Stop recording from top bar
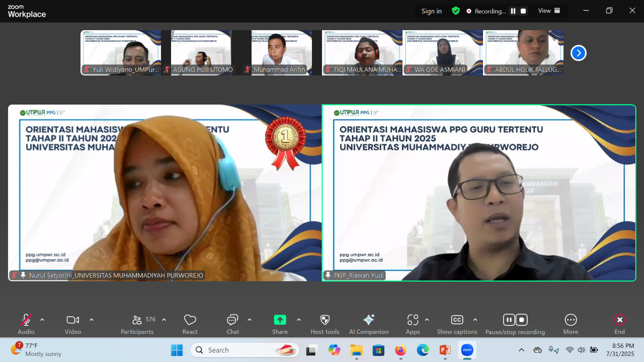 pos(523,11)
